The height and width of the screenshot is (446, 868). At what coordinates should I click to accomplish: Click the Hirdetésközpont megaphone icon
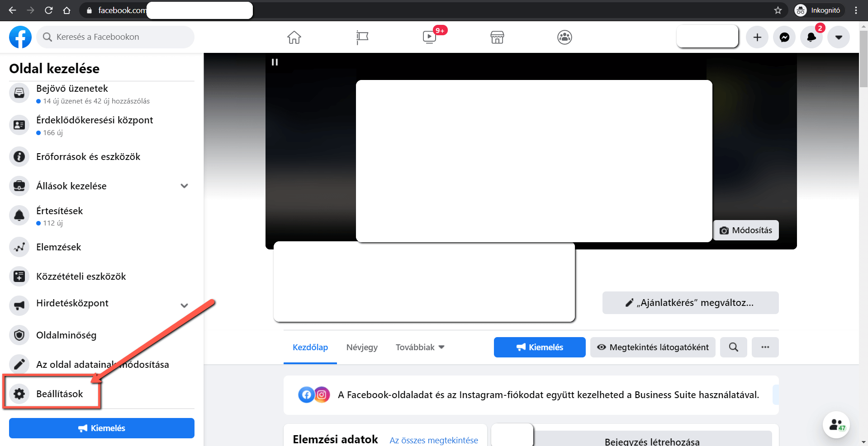pos(19,305)
